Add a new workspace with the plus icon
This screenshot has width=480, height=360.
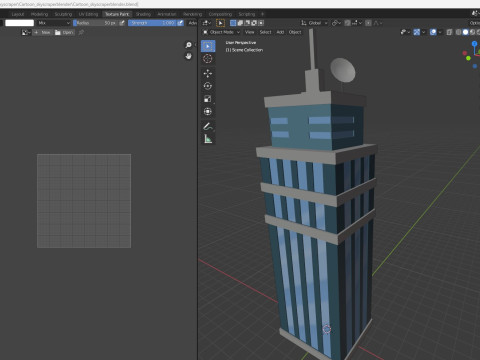[x=262, y=14]
